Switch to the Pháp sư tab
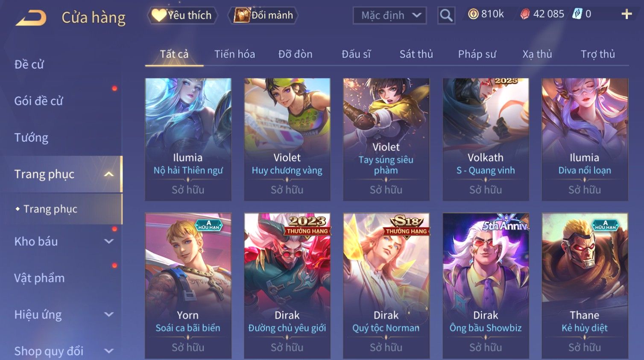Viewport: 644px width, 360px height. pos(477,54)
